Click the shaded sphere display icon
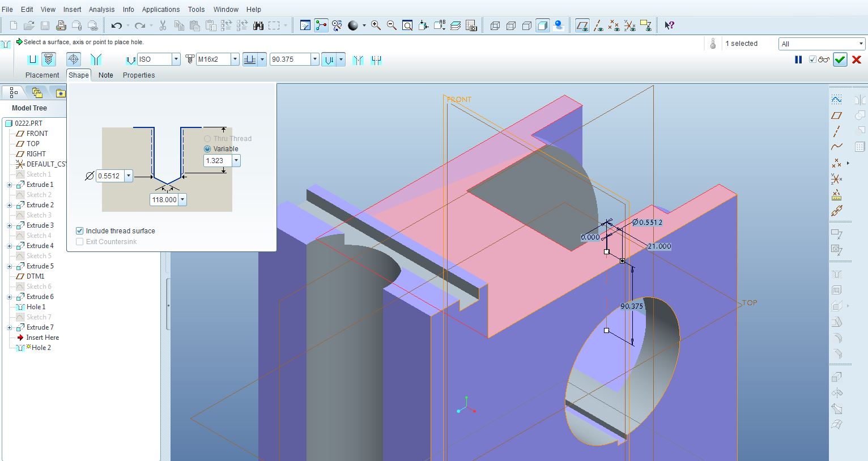This screenshot has height=461, width=868. 353,25
